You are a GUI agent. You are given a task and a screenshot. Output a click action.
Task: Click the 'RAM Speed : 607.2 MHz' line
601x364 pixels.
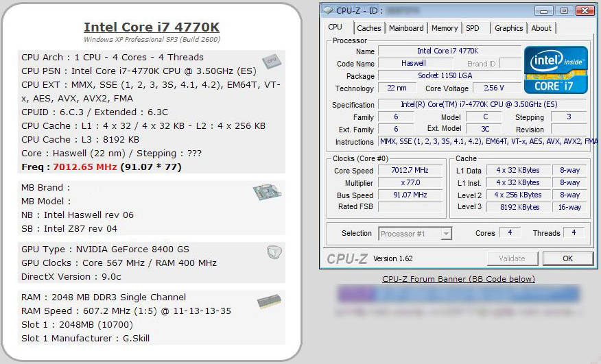pyautogui.click(x=126, y=311)
